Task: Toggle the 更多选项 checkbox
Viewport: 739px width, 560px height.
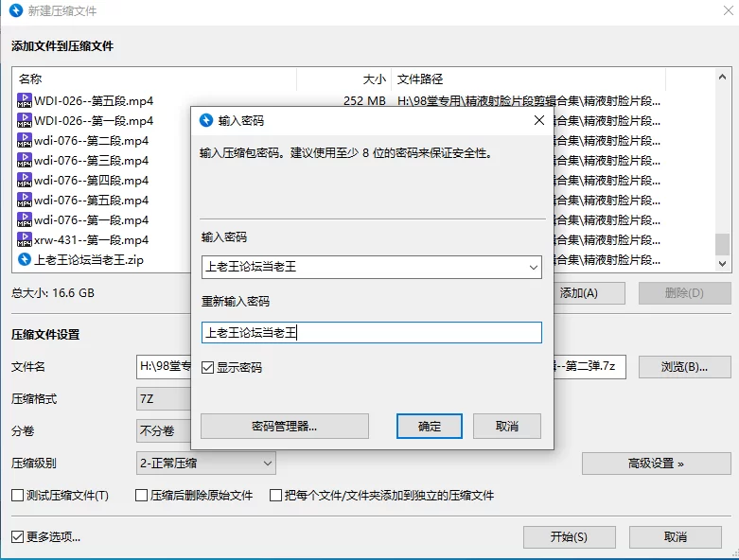Action: 17,537
